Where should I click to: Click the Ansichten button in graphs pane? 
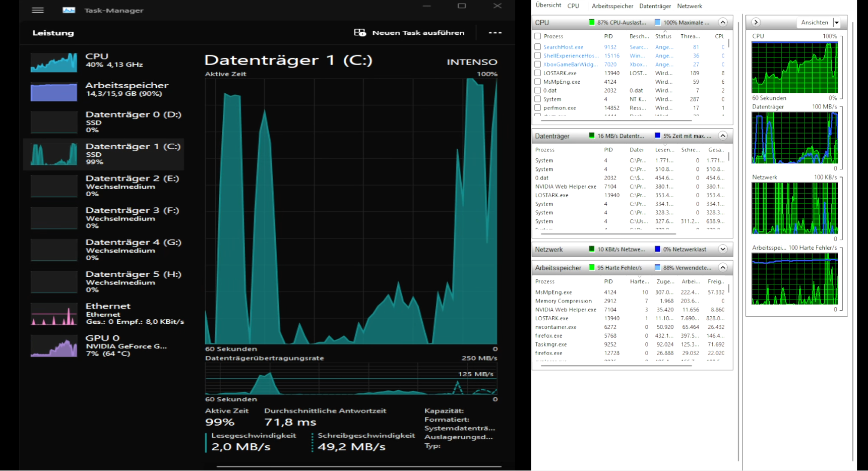click(815, 23)
